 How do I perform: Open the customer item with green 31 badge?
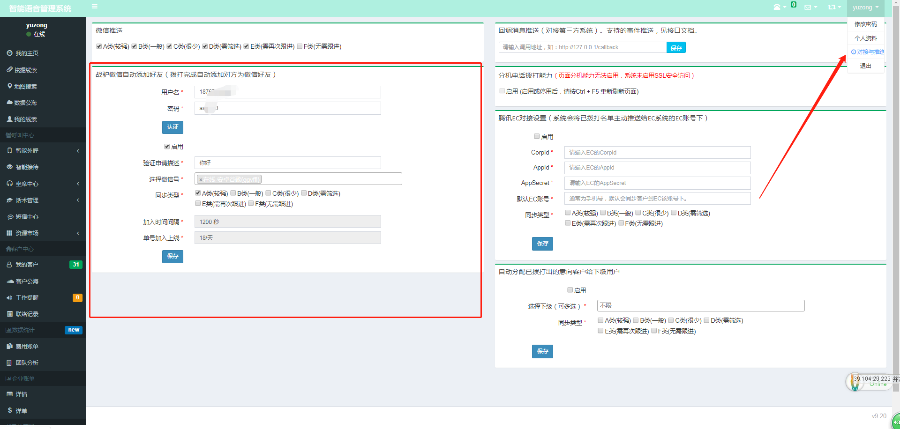(x=43, y=265)
